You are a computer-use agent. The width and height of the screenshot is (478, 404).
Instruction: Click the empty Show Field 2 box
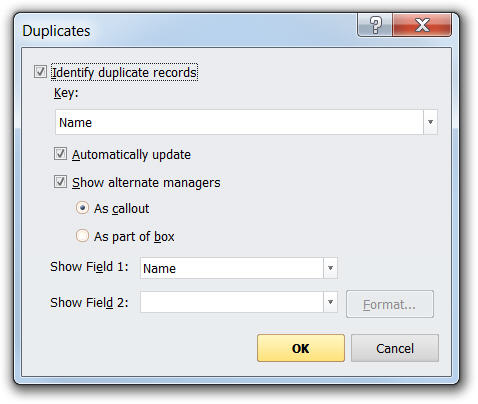pyautogui.click(x=232, y=302)
